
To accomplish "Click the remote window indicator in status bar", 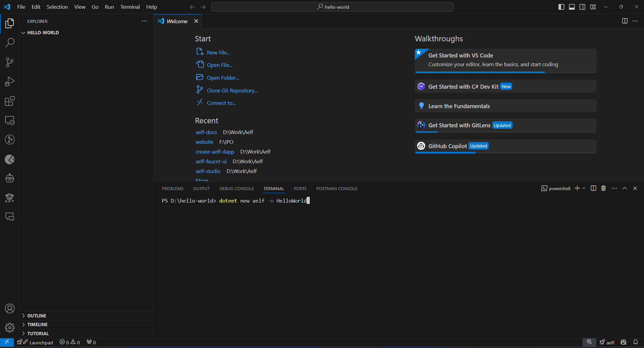I will 7,342.
